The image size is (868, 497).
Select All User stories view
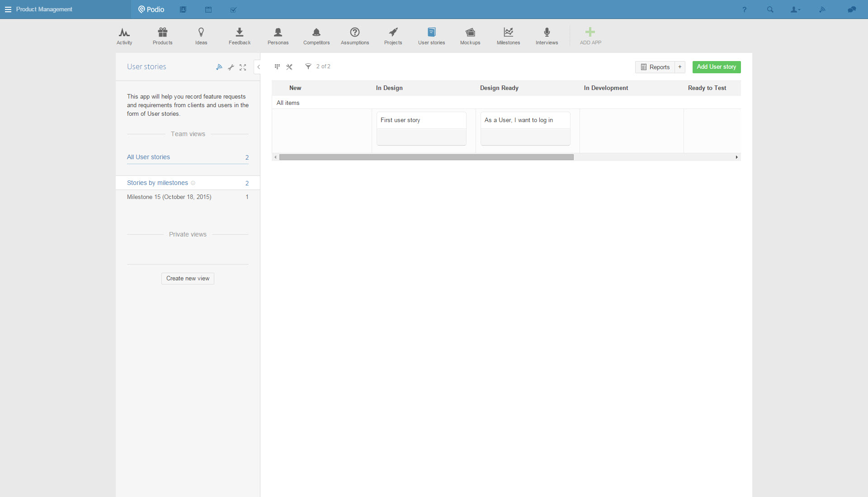coord(148,157)
